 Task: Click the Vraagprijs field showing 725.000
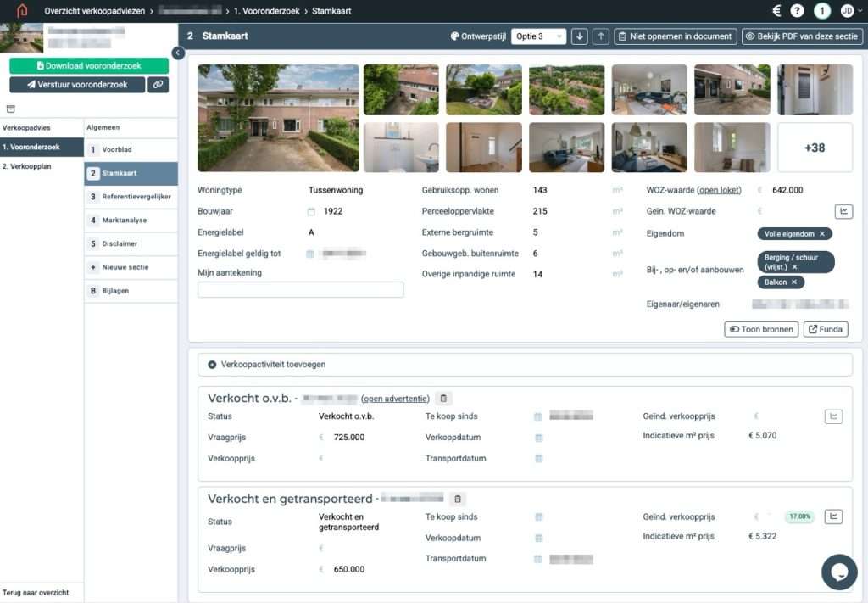(348, 438)
